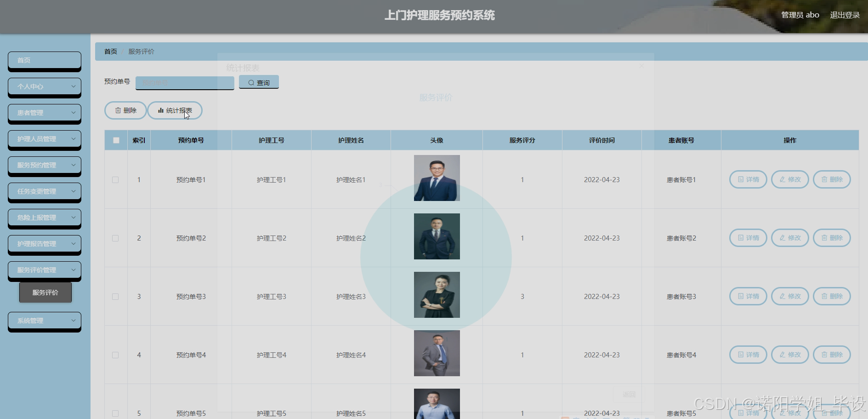Check the row 3 checkbox
The height and width of the screenshot is (419, 868).
click(115, 297)
